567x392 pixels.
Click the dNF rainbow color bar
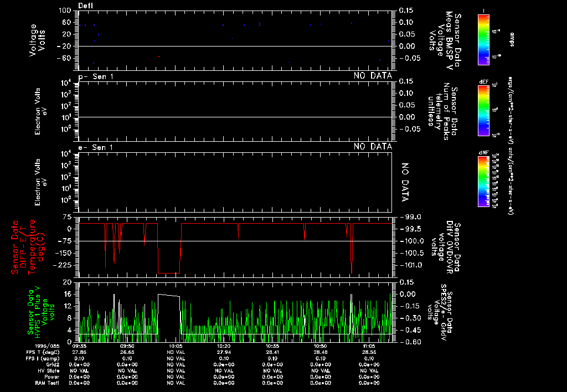[483, 181]
